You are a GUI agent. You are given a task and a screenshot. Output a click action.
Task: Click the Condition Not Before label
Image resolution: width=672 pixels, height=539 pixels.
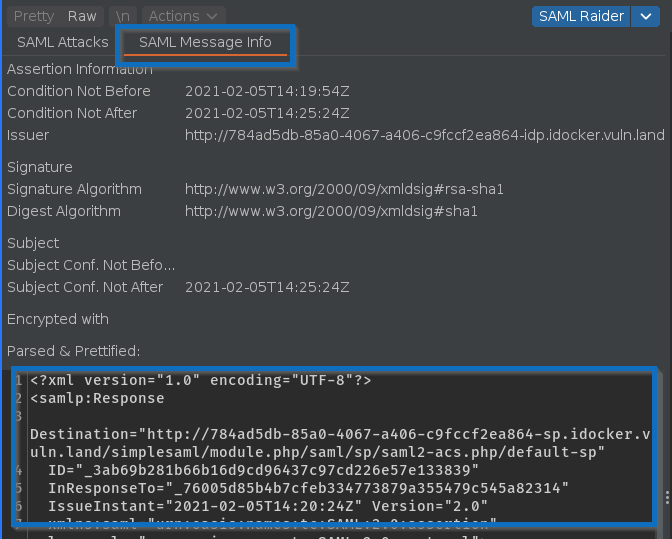[x=79, y=91]
